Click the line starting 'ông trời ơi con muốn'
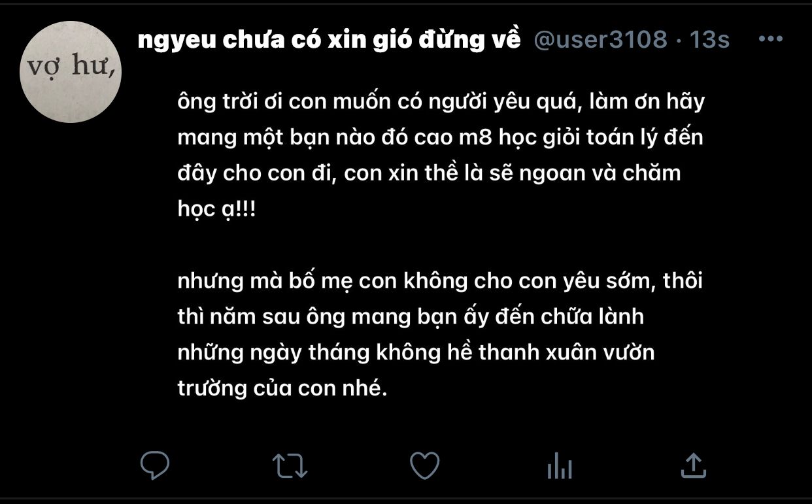812x504 pixels. pos(441,102)
